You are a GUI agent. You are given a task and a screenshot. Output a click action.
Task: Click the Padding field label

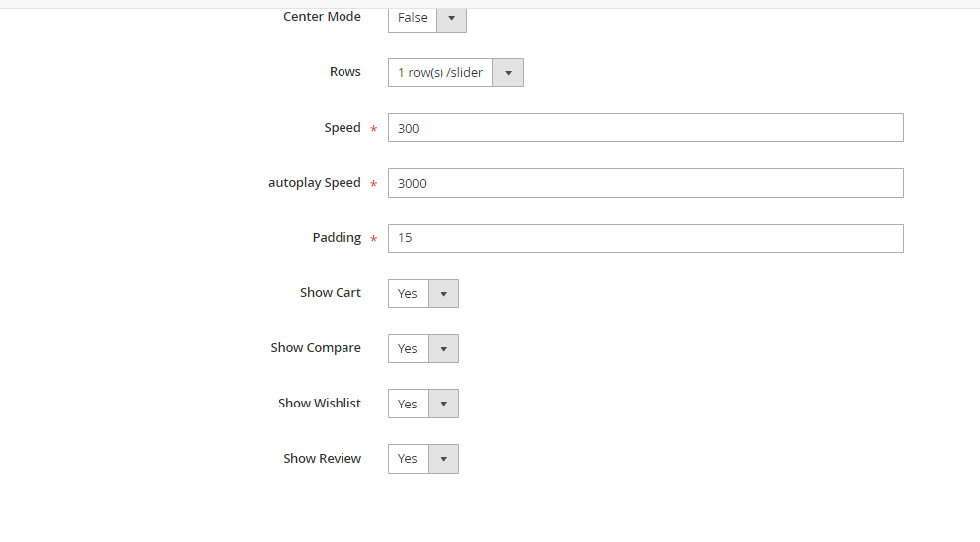tap(336, 238)
